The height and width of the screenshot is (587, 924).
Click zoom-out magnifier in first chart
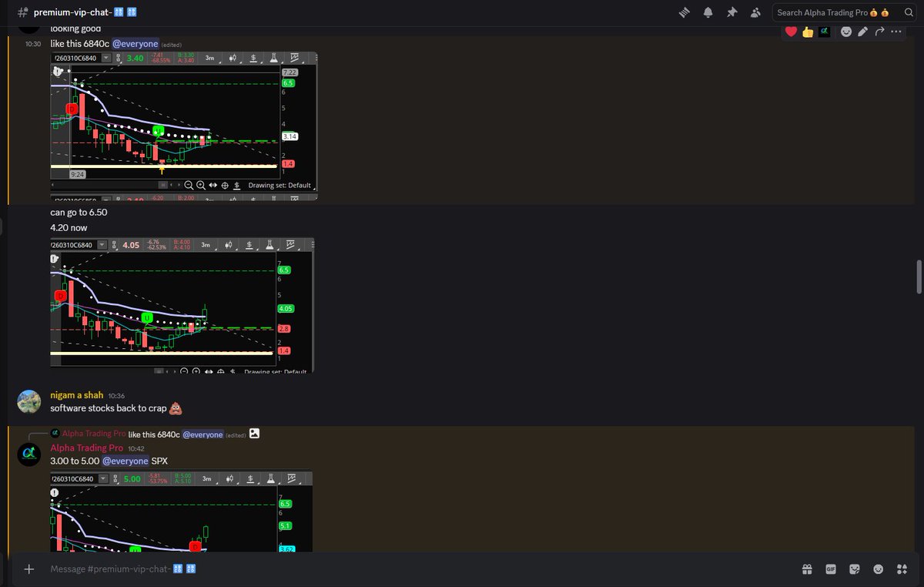click(x=189, y=185)
